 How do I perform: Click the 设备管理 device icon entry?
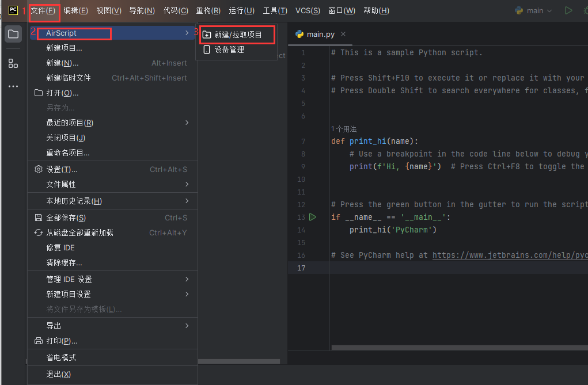(229, 50)
